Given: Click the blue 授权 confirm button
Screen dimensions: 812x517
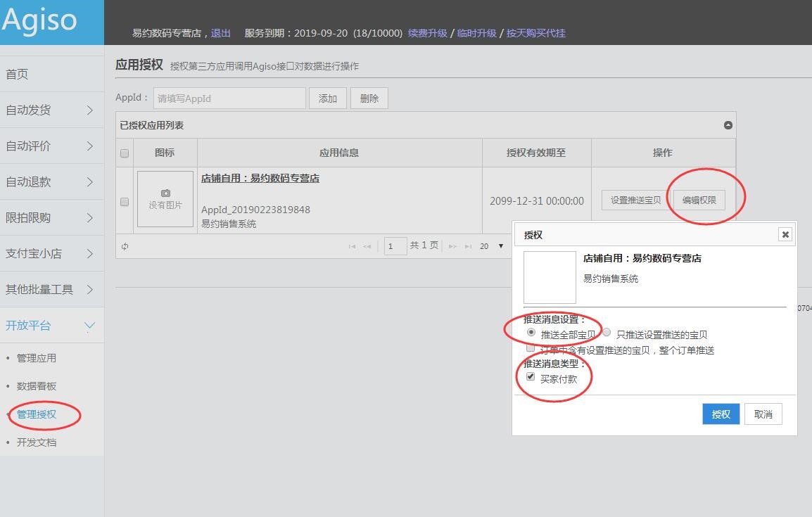Looking at the screenshot, I should [721, 414].
